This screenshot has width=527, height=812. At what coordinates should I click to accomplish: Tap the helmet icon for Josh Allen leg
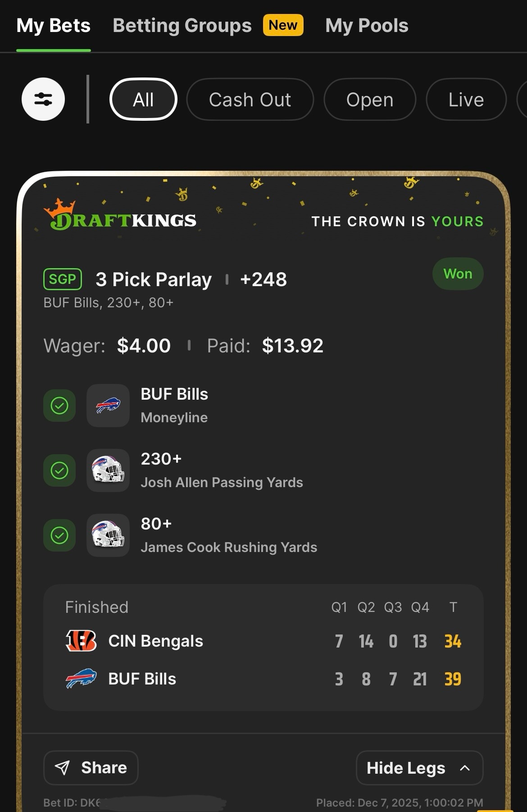[x=108, y=470]
